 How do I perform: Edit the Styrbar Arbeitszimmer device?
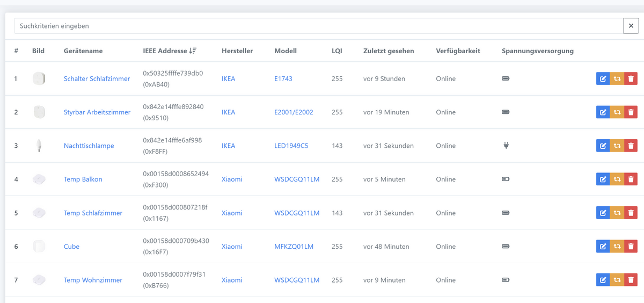point(603,112)
